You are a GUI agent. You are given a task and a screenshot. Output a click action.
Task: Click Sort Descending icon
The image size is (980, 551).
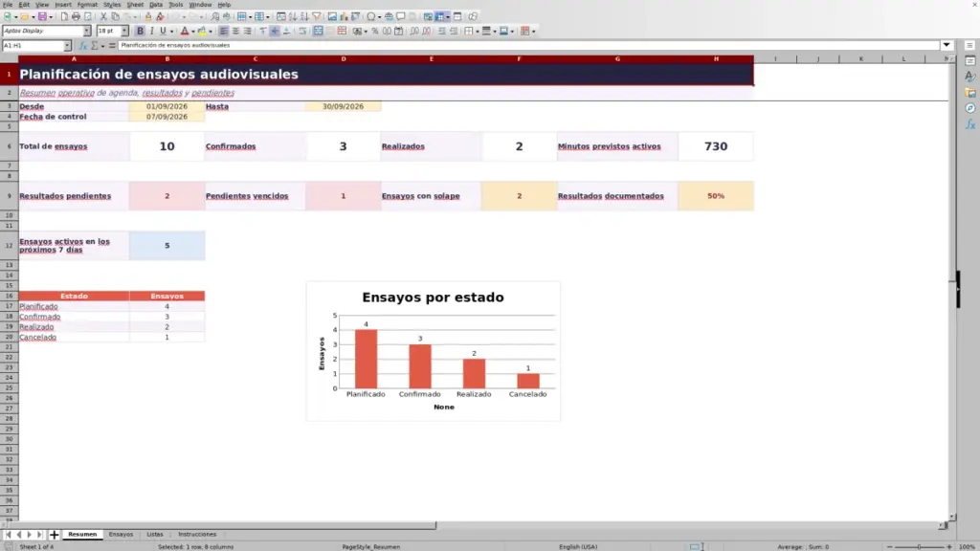click(304, 17)
